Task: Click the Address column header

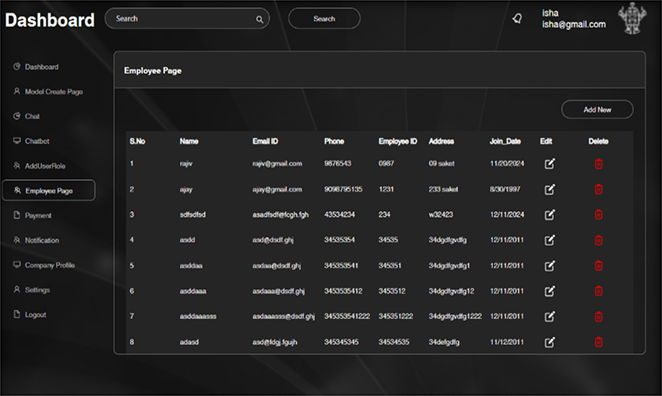Action: pyautogui.click(x=441, y=141)
